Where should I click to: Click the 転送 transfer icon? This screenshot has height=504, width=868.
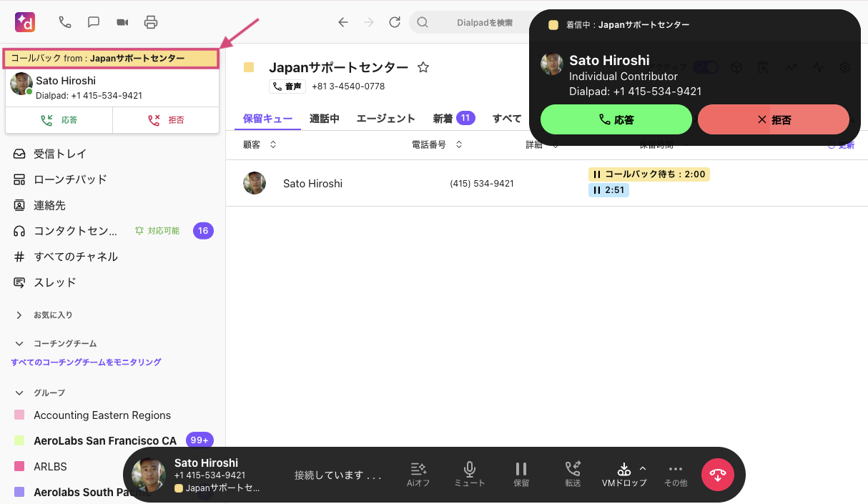click(x=573, y=474)
